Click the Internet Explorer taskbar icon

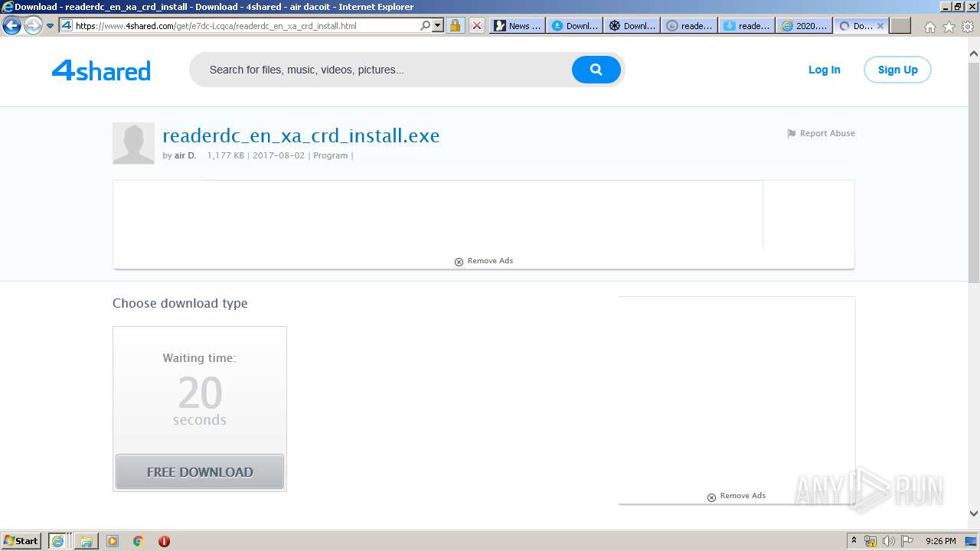[x=58, y=541]
